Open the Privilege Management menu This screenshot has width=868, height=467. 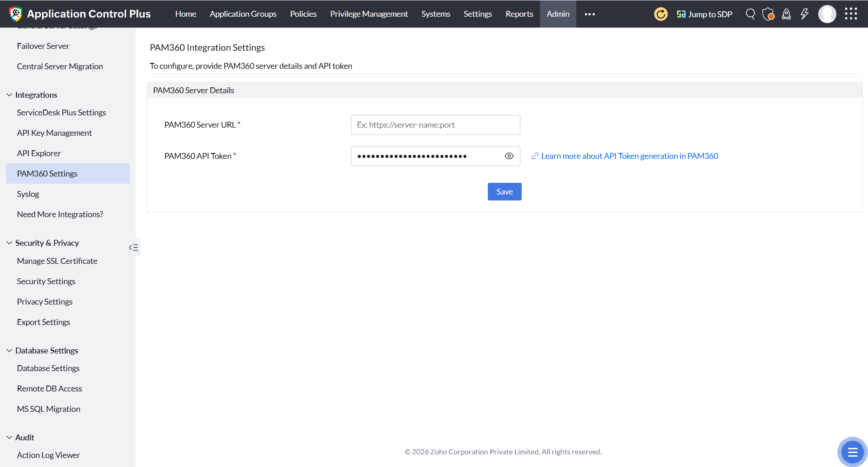(x=369, y=14)
